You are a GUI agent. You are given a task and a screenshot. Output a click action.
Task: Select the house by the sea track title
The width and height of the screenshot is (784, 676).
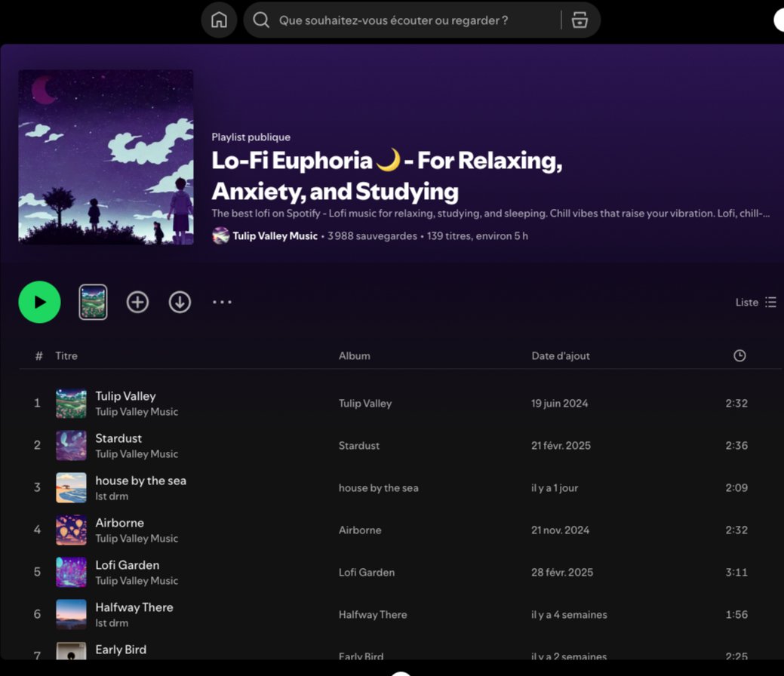[x=140, y=481]
